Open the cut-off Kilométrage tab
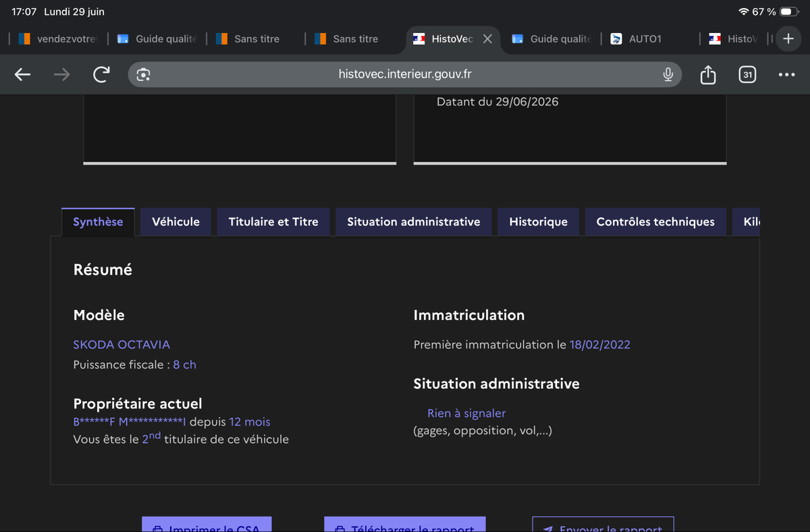The height and width of the screenshot is (532, 810). [747, 221]
